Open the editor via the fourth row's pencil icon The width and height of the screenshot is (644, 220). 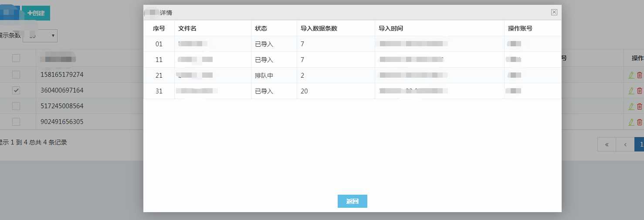(631, 122)
